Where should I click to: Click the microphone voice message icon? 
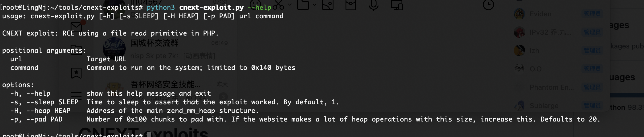[373, 5]
